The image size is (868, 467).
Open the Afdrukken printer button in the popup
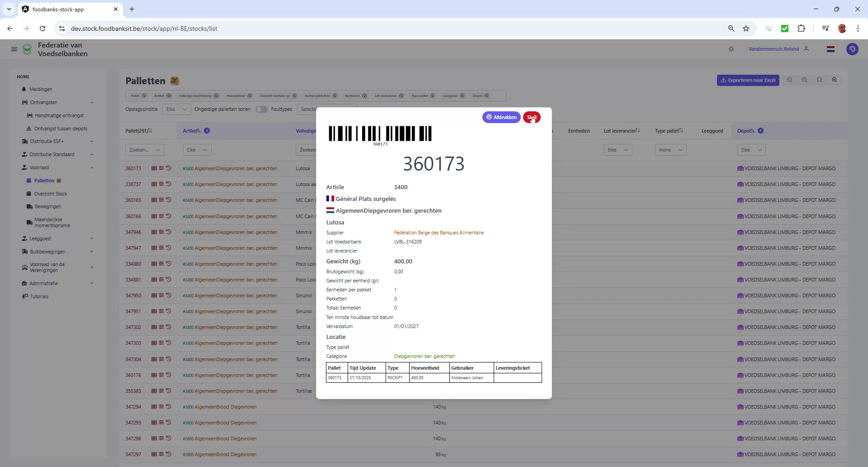(x=501, y=117)
